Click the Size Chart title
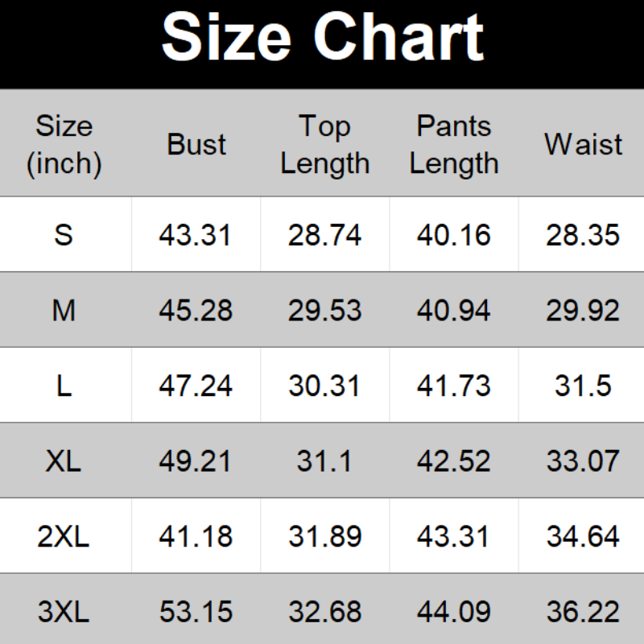The image size is (644, 644). (x=322, y=37)
